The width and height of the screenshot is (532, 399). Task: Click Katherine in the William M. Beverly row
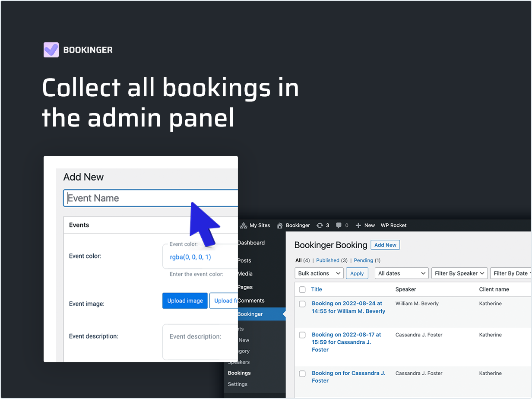point(491,304)
